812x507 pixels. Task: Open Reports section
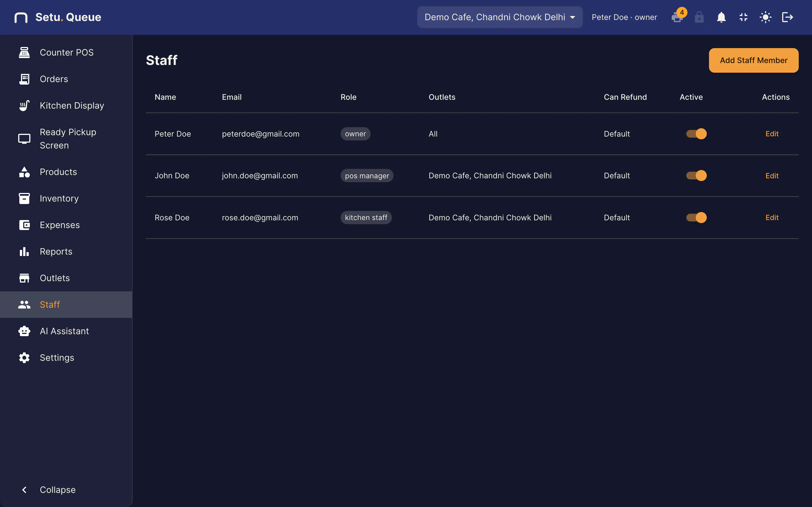(66, 251)
